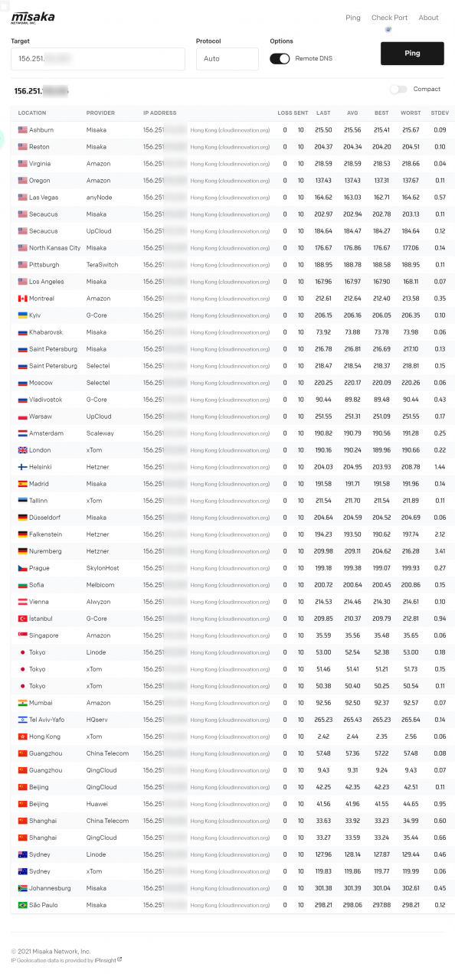
Task: Click the UK flag beside London
Action: tap(23, 450)
